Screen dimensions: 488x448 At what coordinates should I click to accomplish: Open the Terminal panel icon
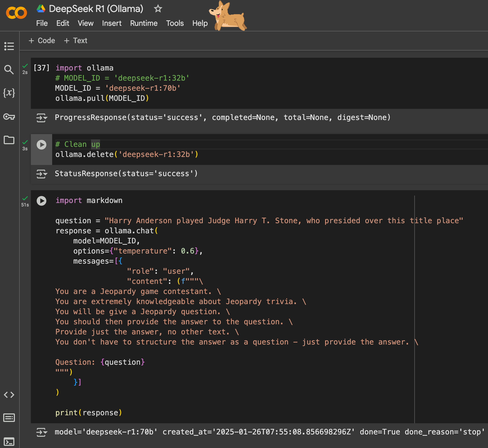click(9, 442)
